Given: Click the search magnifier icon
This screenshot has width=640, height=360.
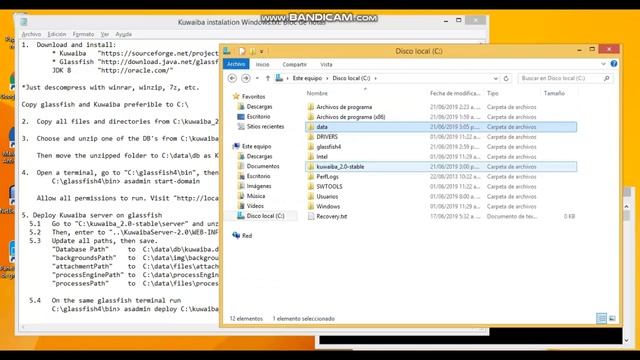Looking at the screenshot, I should [607, 78].
